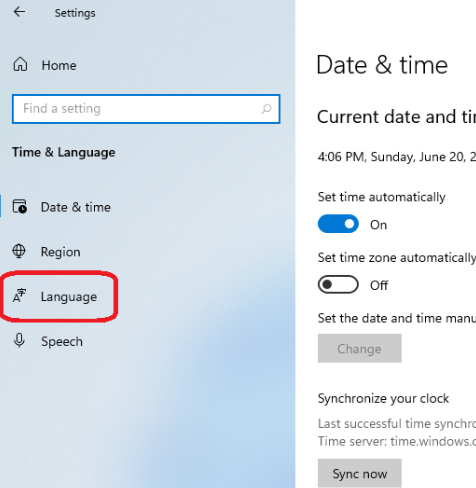Image resolution: width=476 pixels, height=488 pixels.
Task: Click the Synchronize your clock heading
Action: (x=383, y=399)
